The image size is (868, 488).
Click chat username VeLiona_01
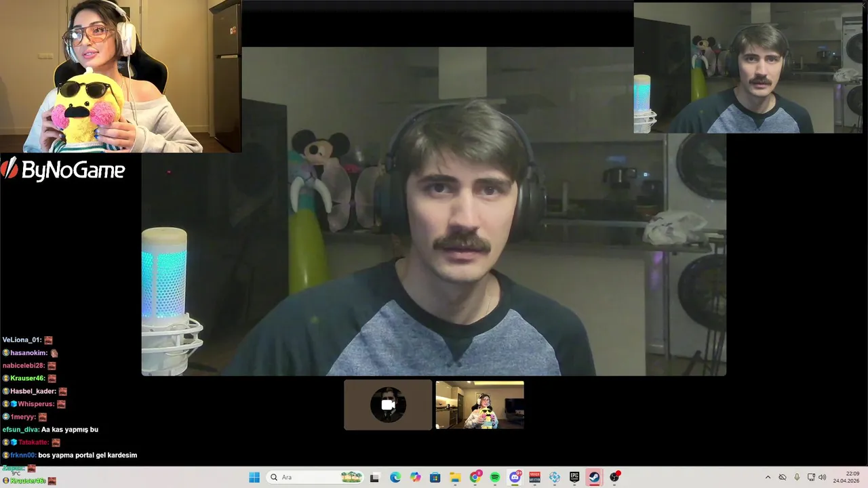[x=21, y=340]
